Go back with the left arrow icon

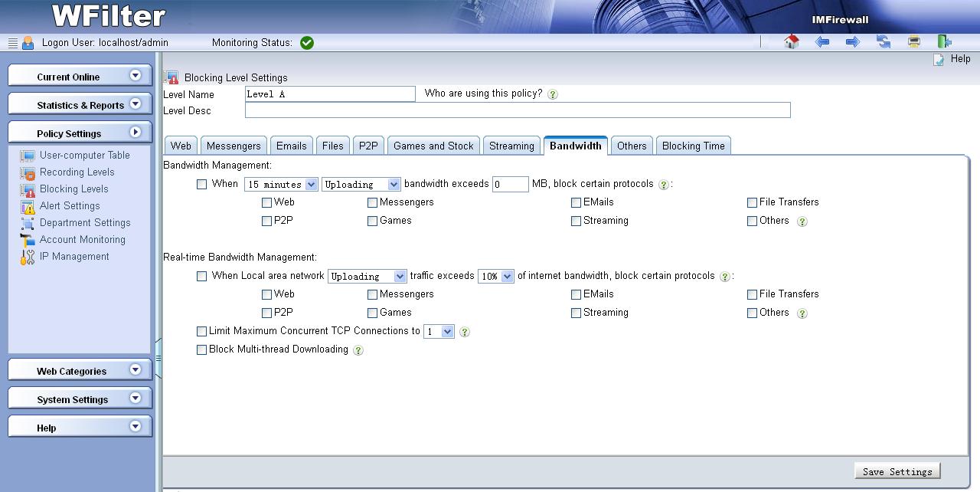click(822, 42)
